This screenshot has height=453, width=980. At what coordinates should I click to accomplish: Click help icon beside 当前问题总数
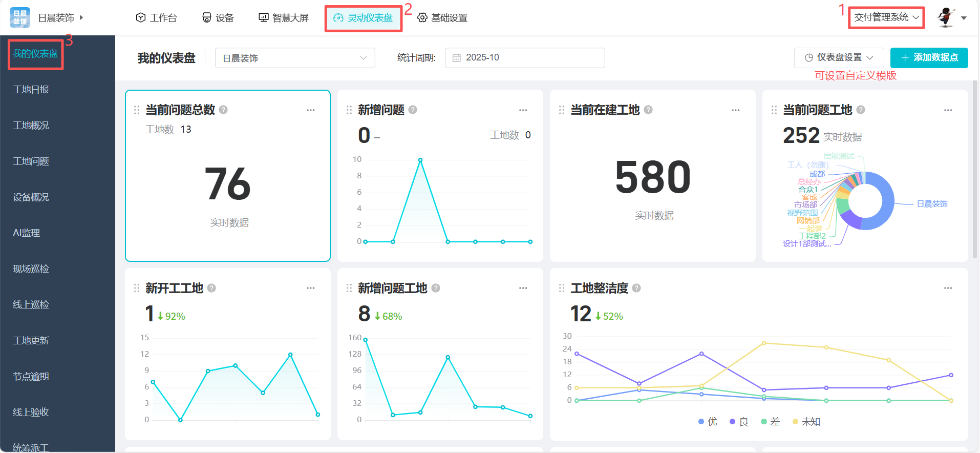click(x=223, y=110)
